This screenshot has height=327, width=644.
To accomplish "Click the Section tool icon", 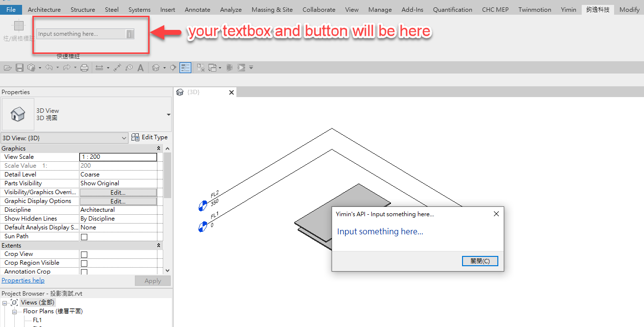I will (x=173, y=68).
